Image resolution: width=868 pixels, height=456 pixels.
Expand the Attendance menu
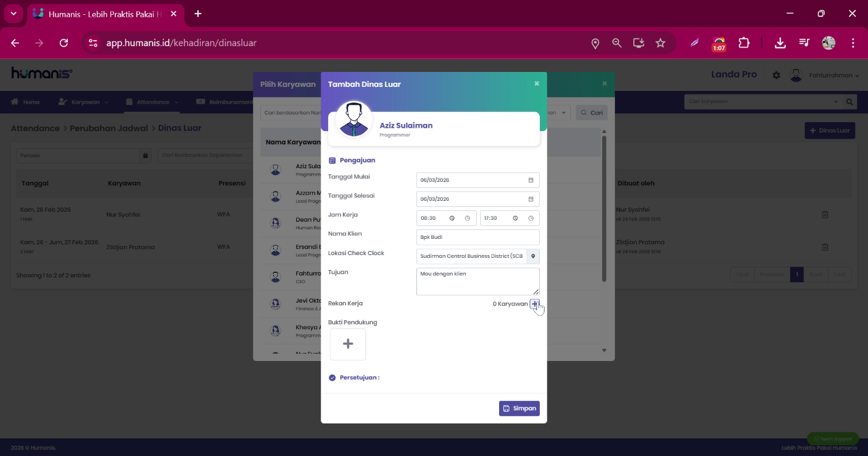pos(152,102)
